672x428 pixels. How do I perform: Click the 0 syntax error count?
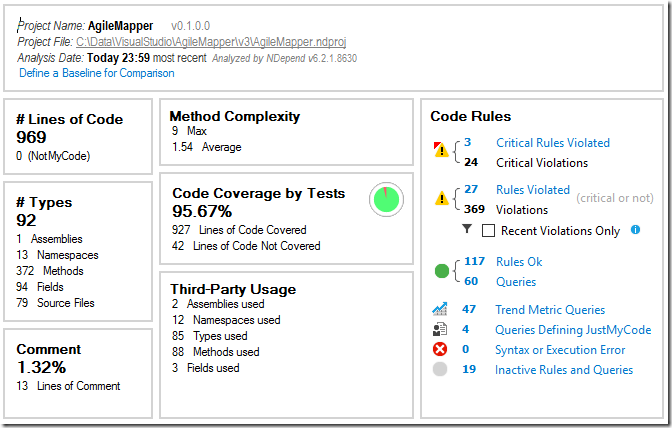465,349
